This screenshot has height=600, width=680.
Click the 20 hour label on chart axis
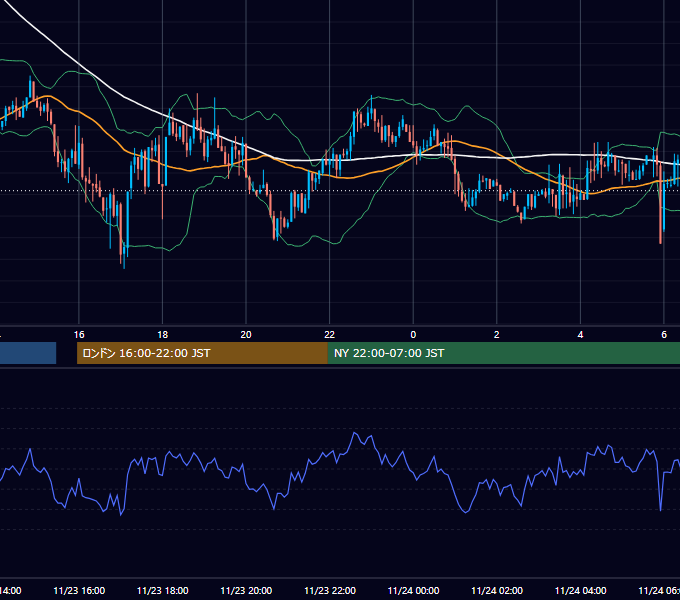coord(246,335)
